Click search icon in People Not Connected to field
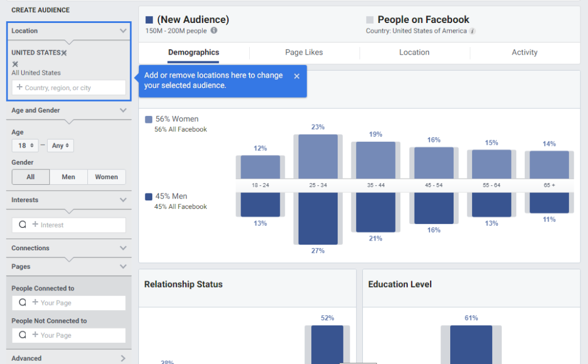Image resolution: width=588 pixels, height=364 pixels. coord(22,335)
